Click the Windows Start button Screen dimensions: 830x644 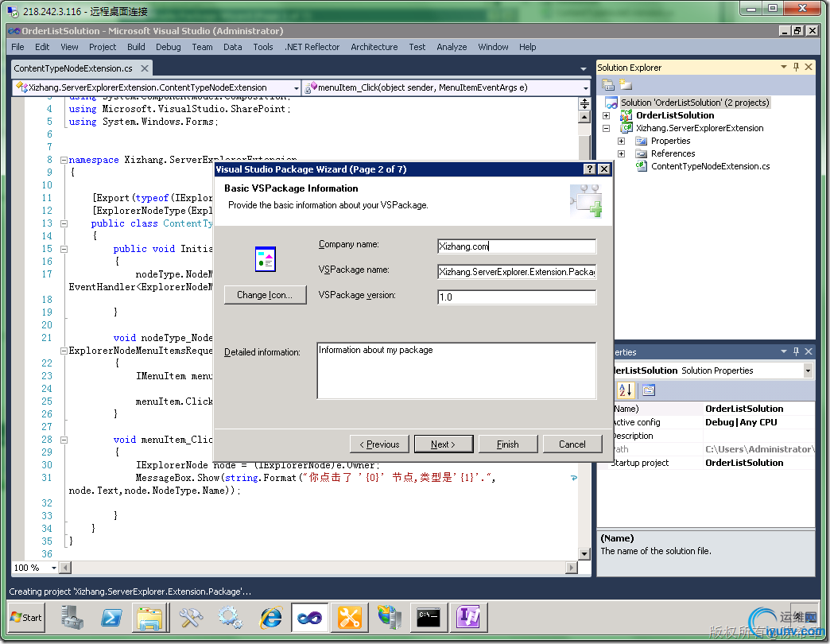tap(26, 618)
